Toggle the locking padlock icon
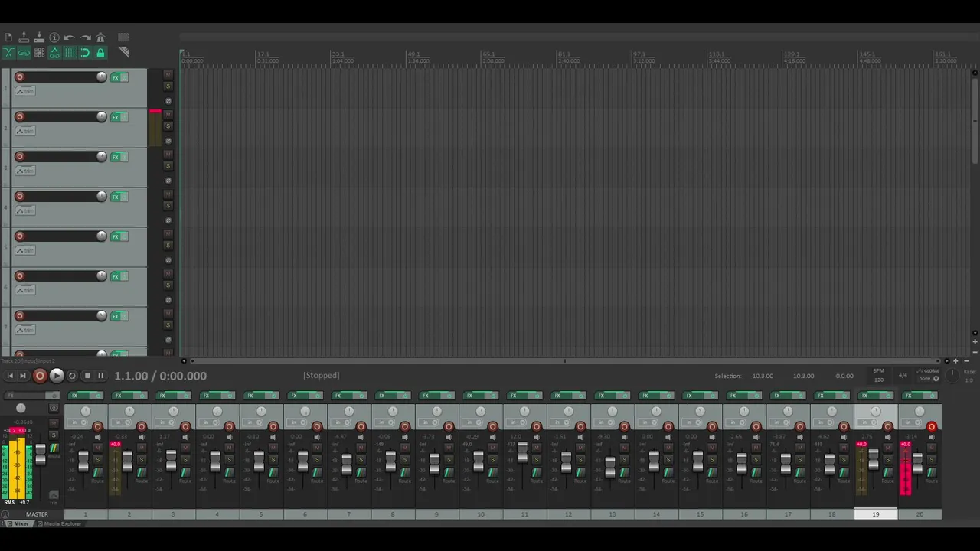Image resolution: width=980 pixels, height=551 pixels. pos(100,53)
